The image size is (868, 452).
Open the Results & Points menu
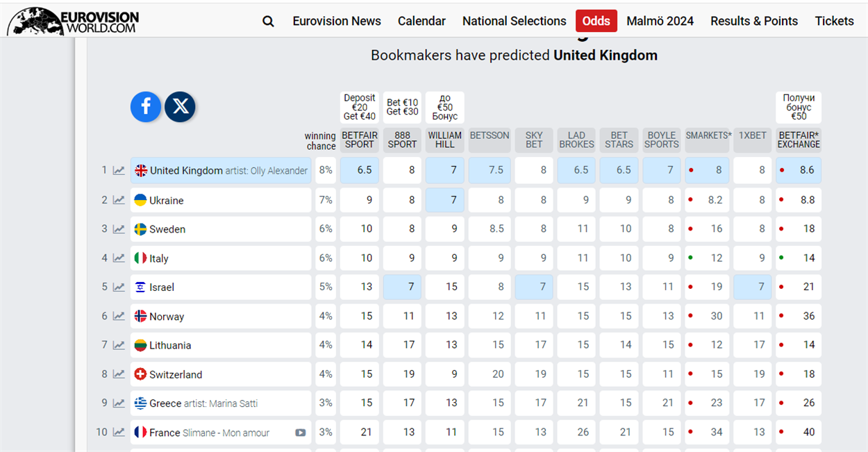754,21
